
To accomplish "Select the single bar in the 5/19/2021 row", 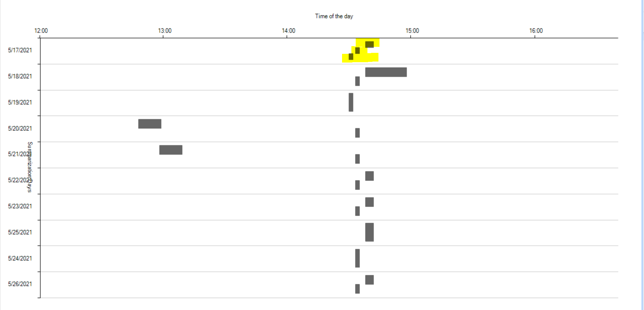I will 351,102.
